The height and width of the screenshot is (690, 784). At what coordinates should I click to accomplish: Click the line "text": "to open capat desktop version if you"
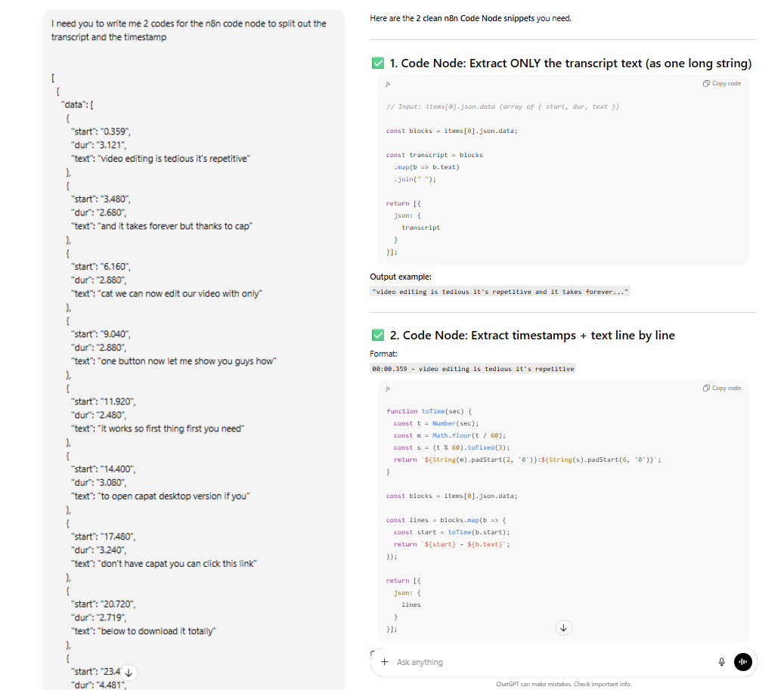point(160,496)
